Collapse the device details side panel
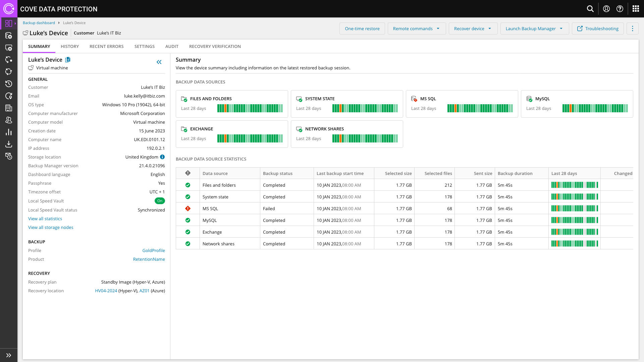The image size is (644, 362). 159,62
